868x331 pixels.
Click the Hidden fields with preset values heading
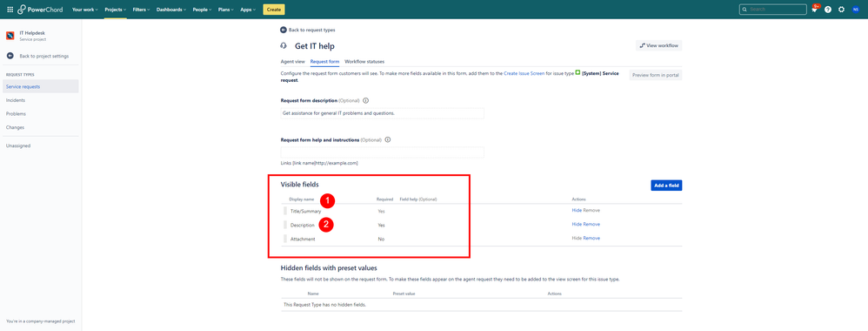(x=329, y=267)
